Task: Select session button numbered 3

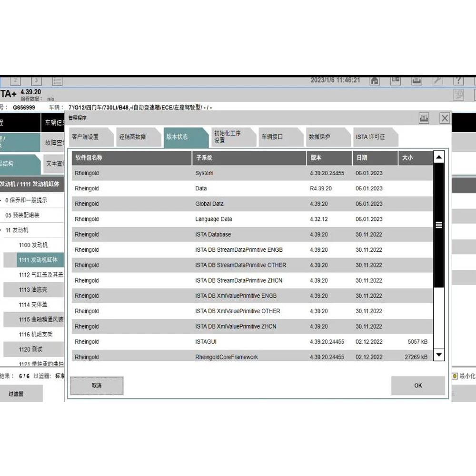Action: [37, 81]
